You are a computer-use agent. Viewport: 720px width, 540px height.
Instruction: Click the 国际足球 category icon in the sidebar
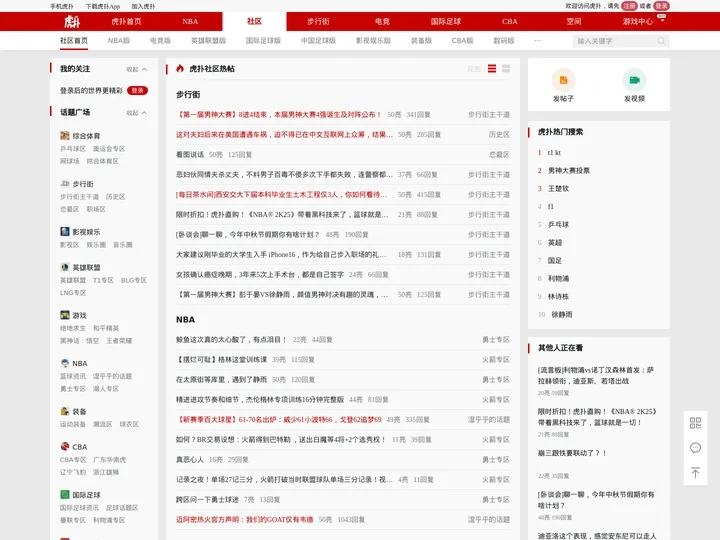[x=65, y=495]
